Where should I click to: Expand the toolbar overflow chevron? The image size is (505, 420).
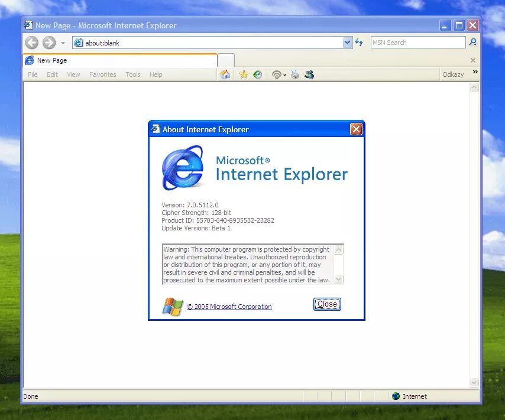pyautogui.click(x=475, y=71)
